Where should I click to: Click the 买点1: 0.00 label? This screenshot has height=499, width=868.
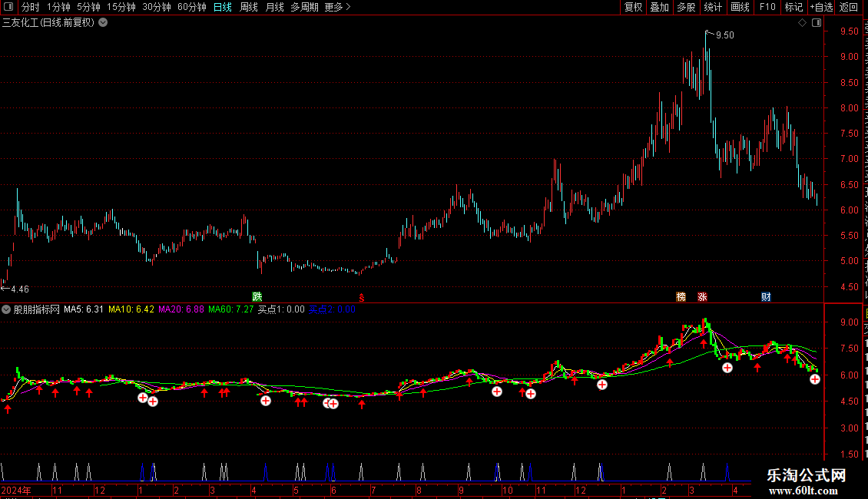[x=281, y=309]
